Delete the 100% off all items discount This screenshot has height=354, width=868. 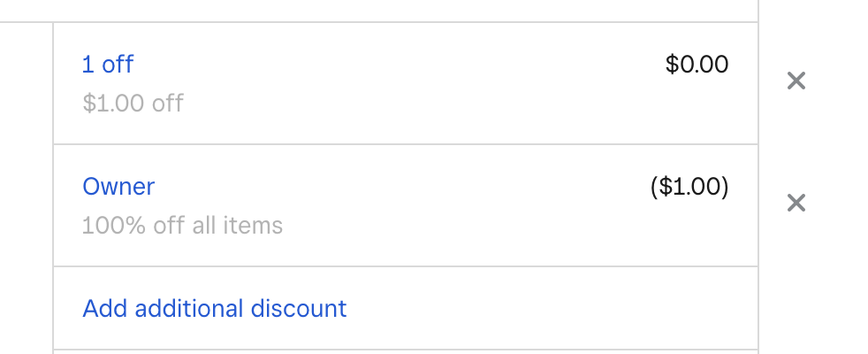[796, 204]
